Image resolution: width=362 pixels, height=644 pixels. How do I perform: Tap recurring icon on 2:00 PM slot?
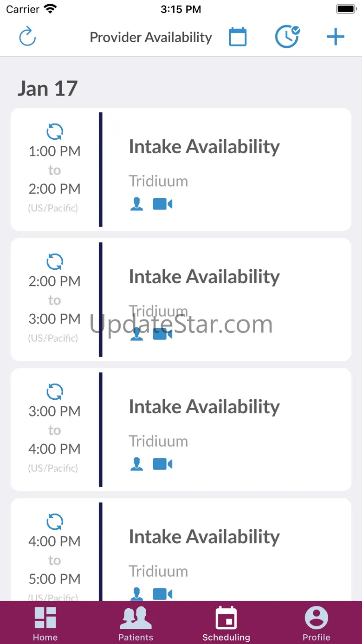click(x=55, y=262)
